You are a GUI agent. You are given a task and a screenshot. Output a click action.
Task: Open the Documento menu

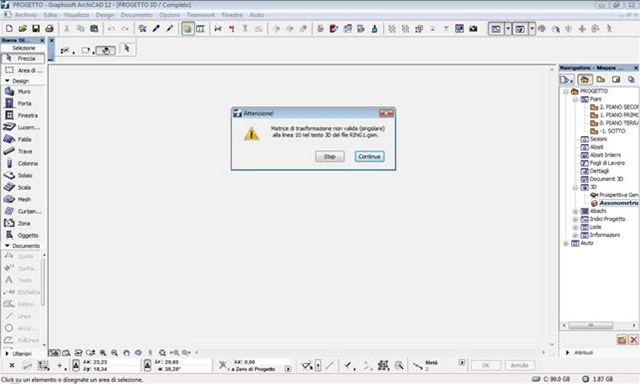tap(136, 15)
